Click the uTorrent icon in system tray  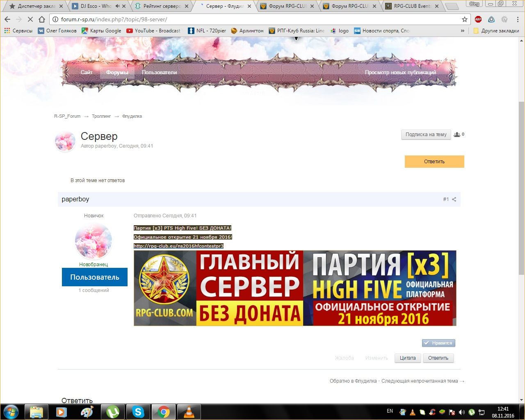point(472,412)
